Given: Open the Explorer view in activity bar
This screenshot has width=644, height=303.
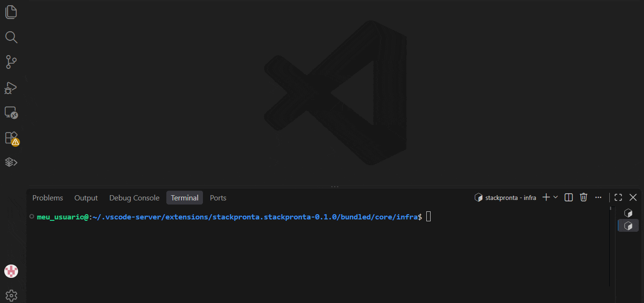Looking at the screenshot, I should point(11,12).
